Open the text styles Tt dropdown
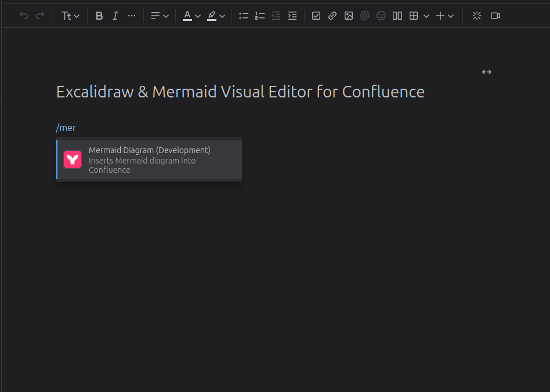The width and height of the screenshot is (550, 392). (x=70, y=16)
